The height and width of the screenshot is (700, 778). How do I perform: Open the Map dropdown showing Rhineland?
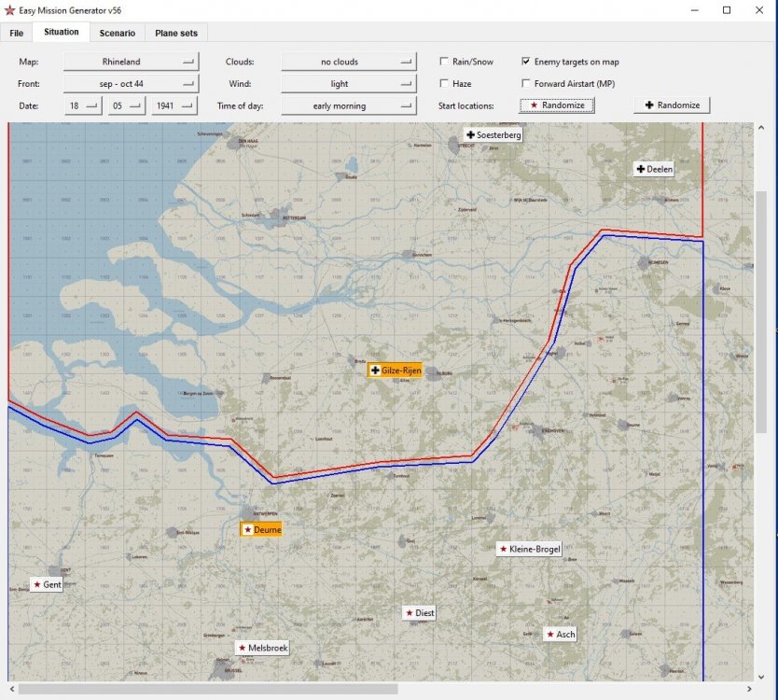131,62
